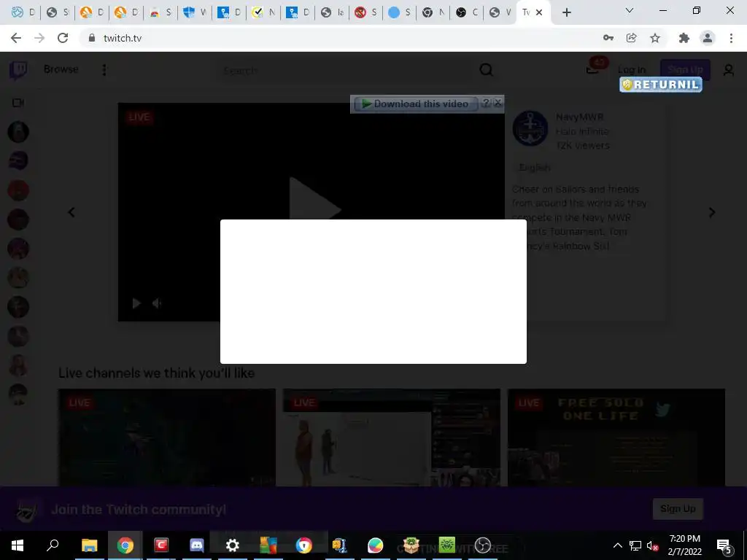
Task: Click the Sign Up button in Twitch header
Action: click(684, 70)
